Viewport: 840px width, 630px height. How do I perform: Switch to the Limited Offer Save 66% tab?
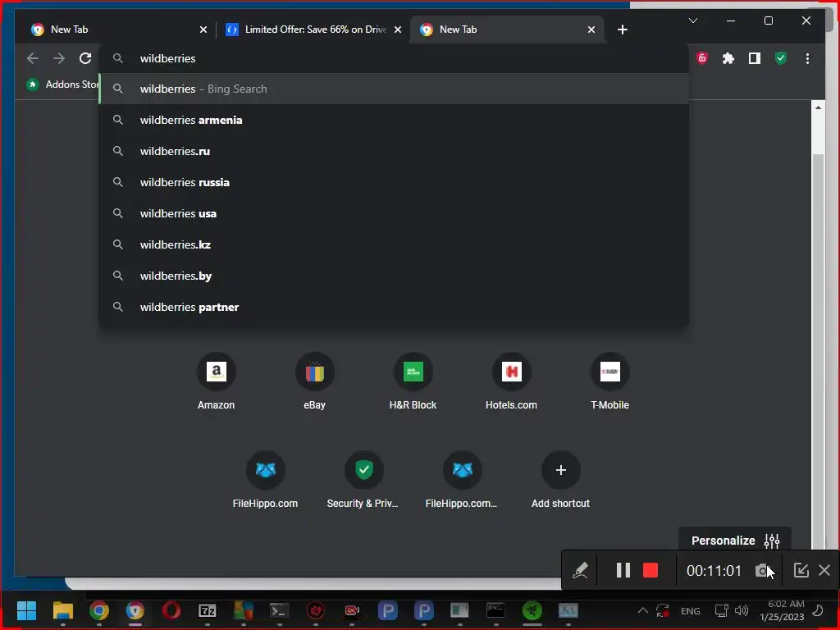(313, 30)
